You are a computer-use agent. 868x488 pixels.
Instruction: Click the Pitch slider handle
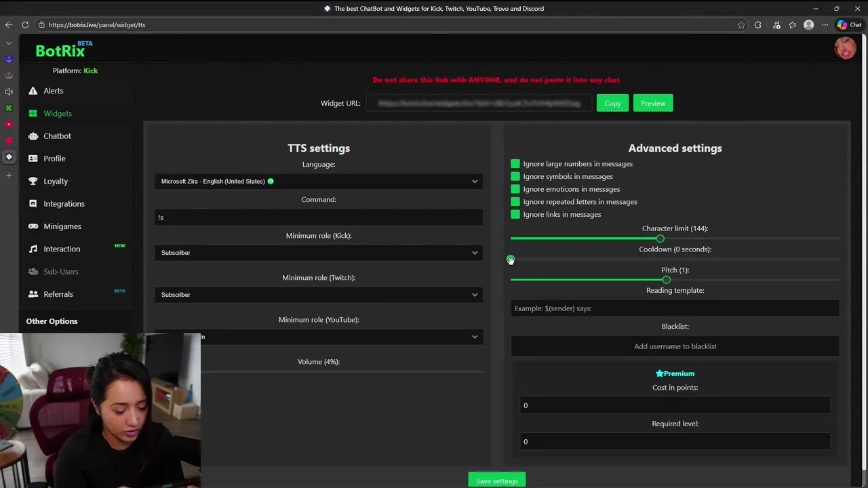[x=667, y=279]
